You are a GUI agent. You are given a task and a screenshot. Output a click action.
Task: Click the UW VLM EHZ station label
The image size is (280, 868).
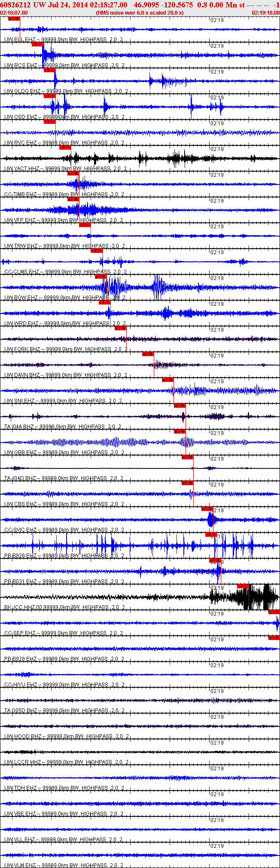coord(21,865)
